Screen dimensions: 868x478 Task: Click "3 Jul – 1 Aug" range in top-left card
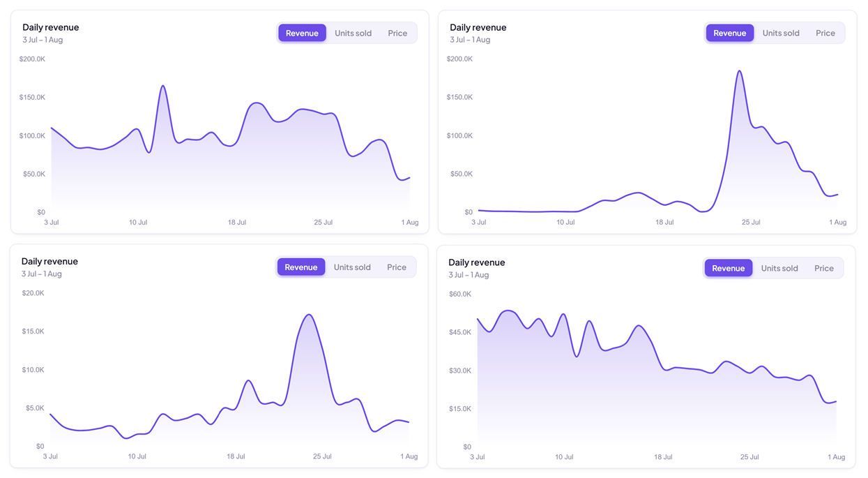[x=43, y=40]
